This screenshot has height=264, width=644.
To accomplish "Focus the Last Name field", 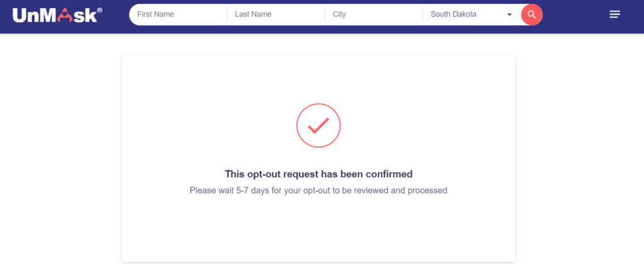I will 276,15.
